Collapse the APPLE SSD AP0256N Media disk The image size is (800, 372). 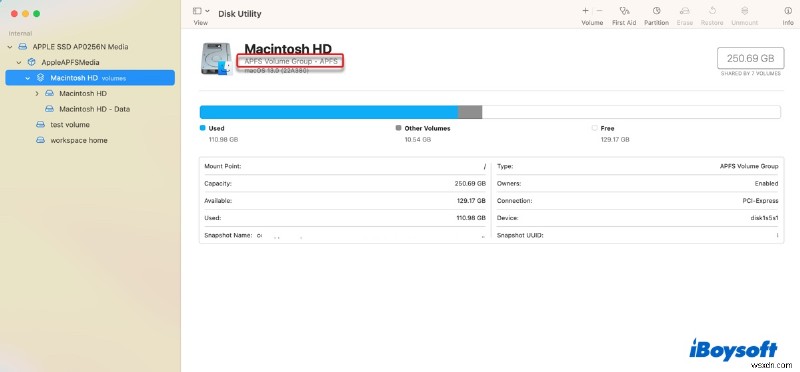10,47
